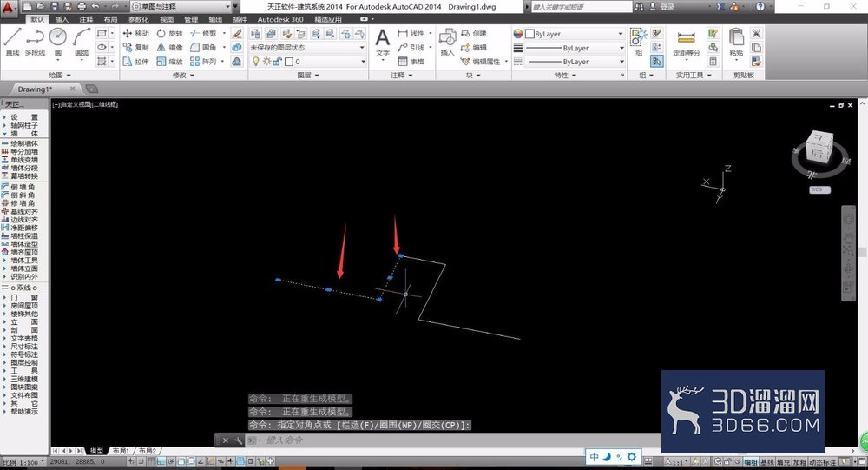Click the object color ByLayer swatch
This screenshot has height=470, width=868.
574,34
